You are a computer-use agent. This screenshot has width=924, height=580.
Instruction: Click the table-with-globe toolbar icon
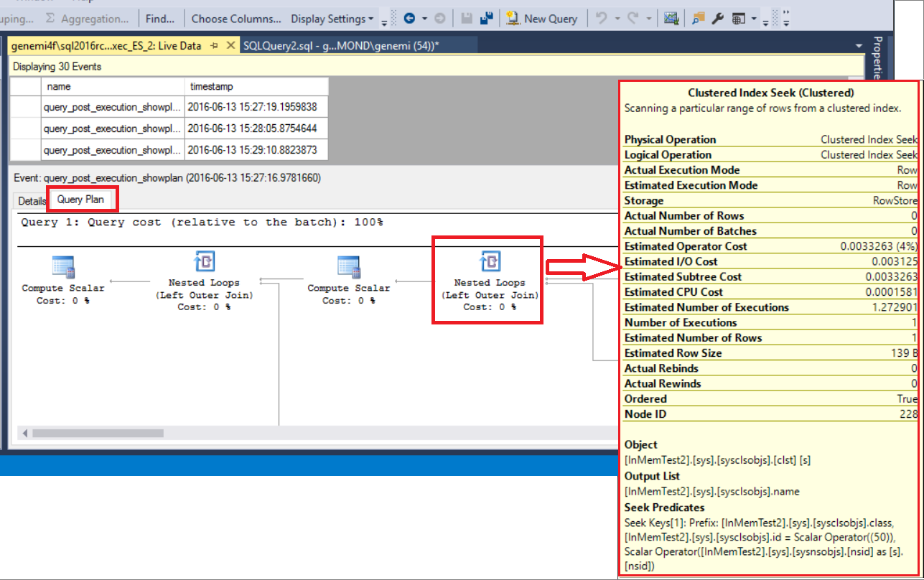coord(739,18)
